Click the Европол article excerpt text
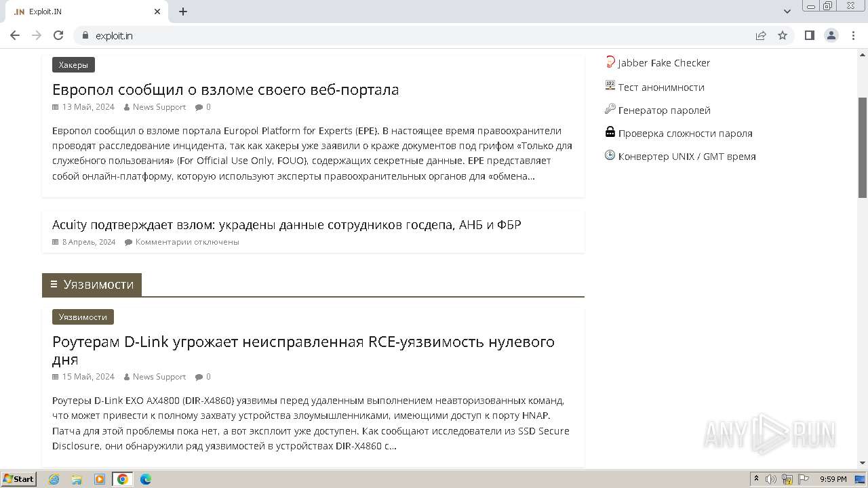 pyautogui.click(x=313, y=153)
